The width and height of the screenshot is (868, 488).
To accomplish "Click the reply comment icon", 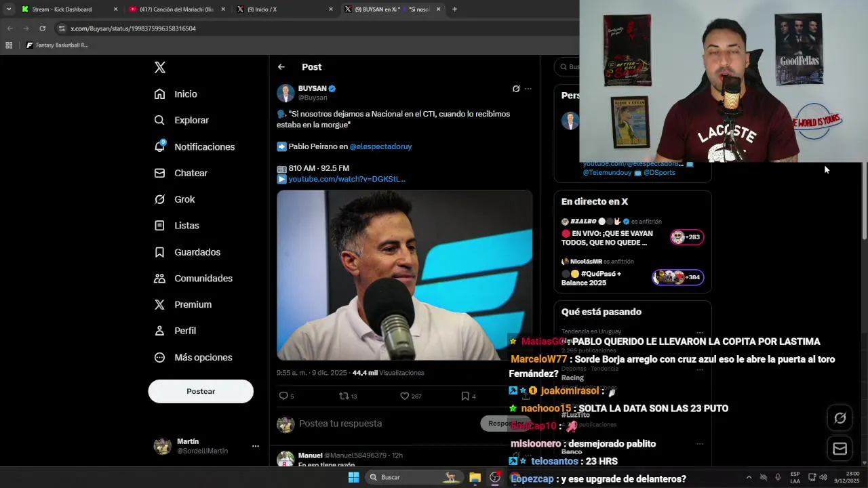I will 283,396.
